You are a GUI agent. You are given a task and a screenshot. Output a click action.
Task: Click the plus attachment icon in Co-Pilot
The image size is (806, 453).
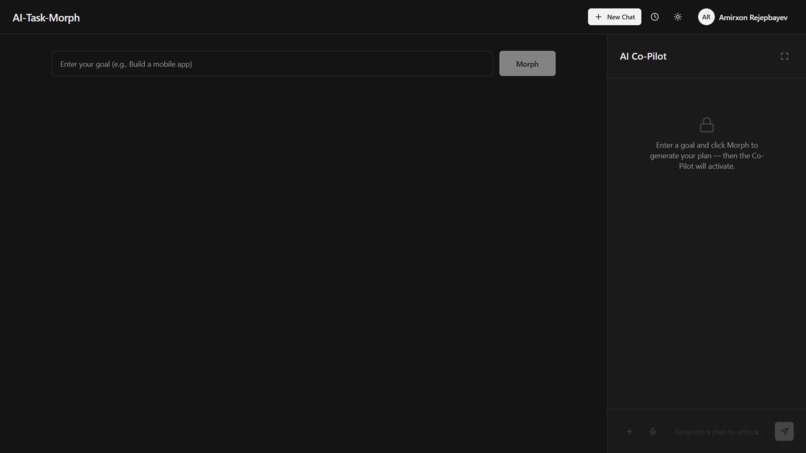coord(629,431)
